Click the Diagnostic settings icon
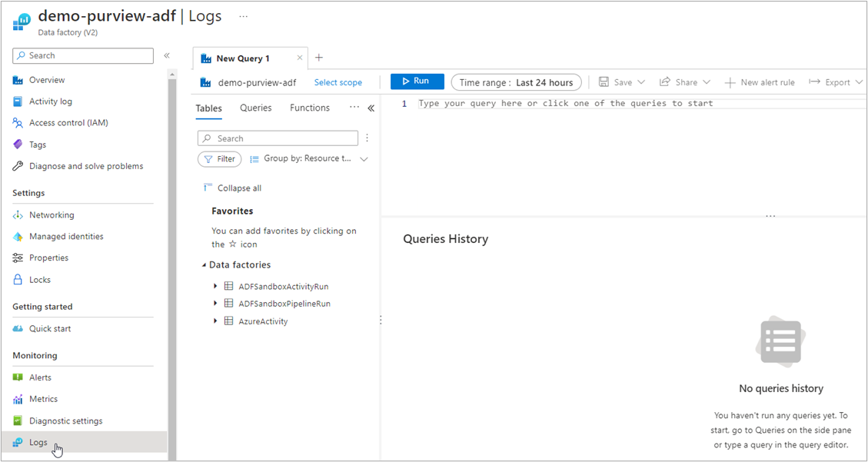This screenshot has height=462, width=868. (x=18, y=421)
